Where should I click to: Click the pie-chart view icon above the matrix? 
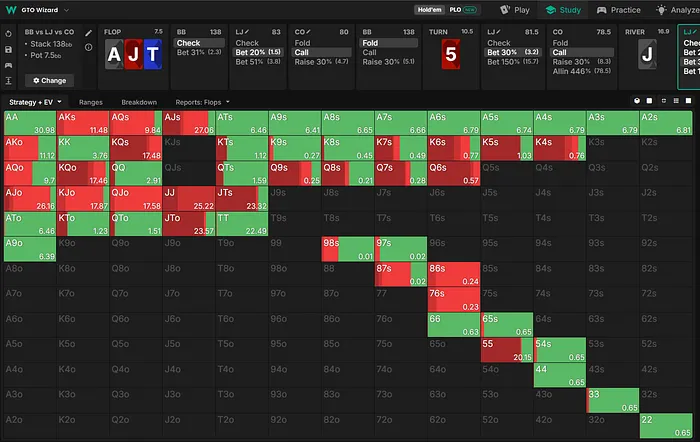pos(637,101)
